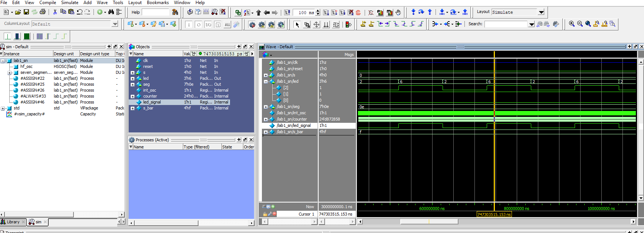Click the binoculars Find icon
The image size is (644, 233).
click(111, 12)
